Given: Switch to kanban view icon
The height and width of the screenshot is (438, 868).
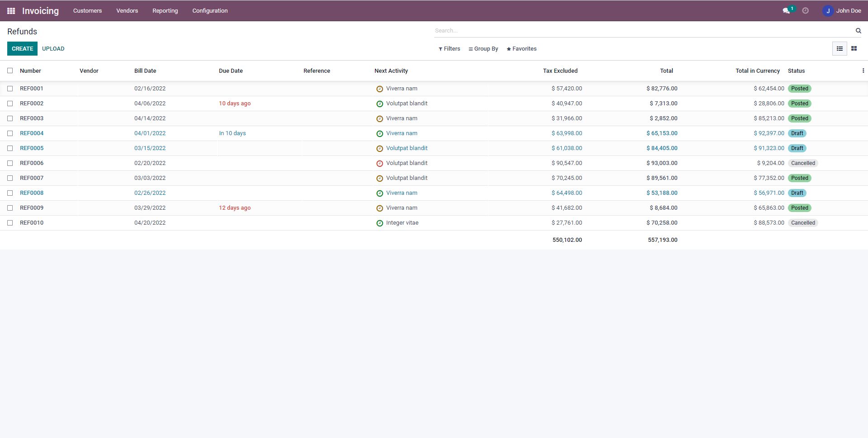Looking at the screenshot, I should pos(854,49).
